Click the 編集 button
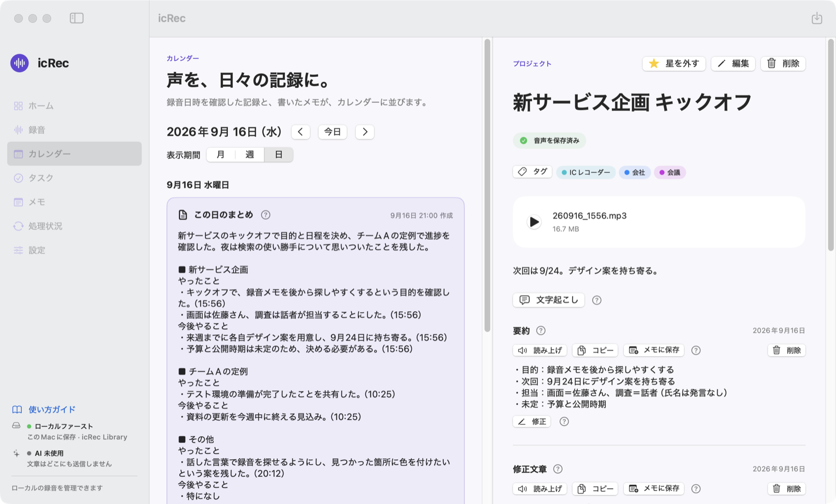This screenshot has height=504, width=836. [x=733, y=64]
